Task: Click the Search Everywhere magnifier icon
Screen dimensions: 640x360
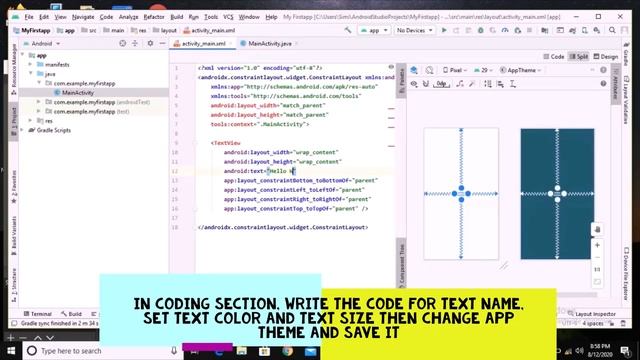Action: 612,30
